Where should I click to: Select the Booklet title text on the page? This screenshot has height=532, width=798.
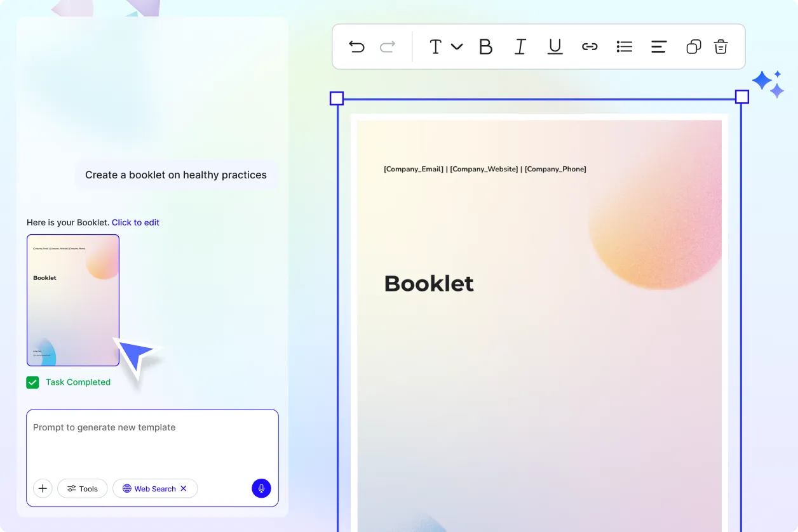coord(429,283)
